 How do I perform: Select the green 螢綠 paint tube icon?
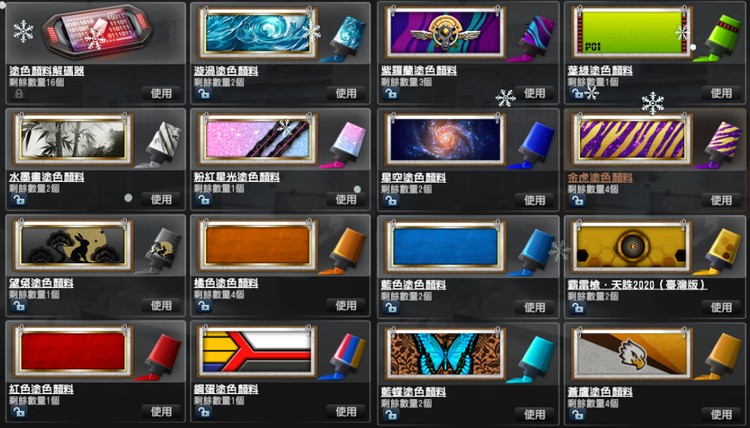pyautogui.click(x=719, y=39)
